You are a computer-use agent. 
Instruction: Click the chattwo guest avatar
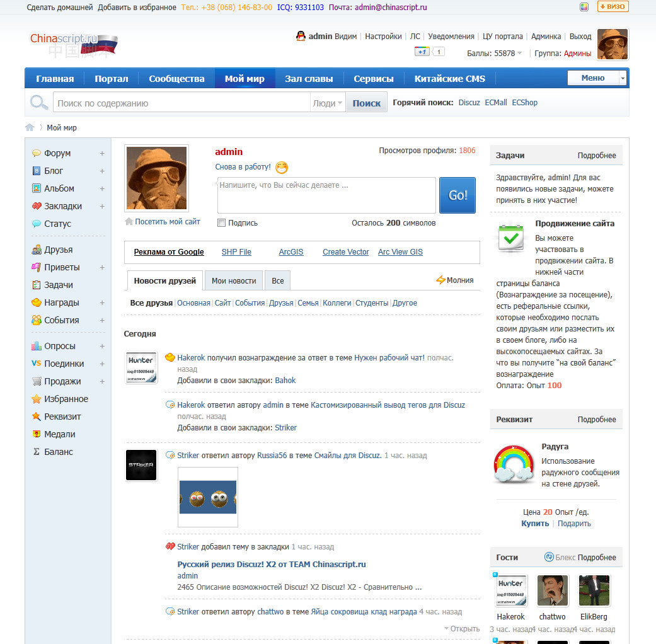(553, 590)
